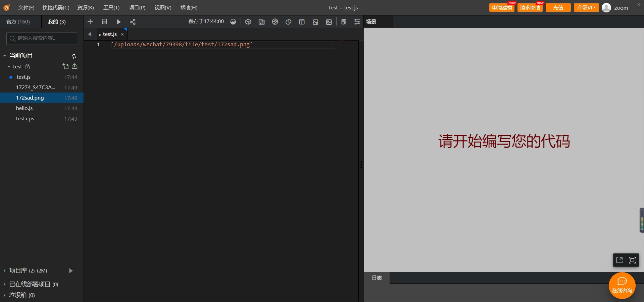Open the 文件(F) menu
Screen dimensions: 644x302
26,8
